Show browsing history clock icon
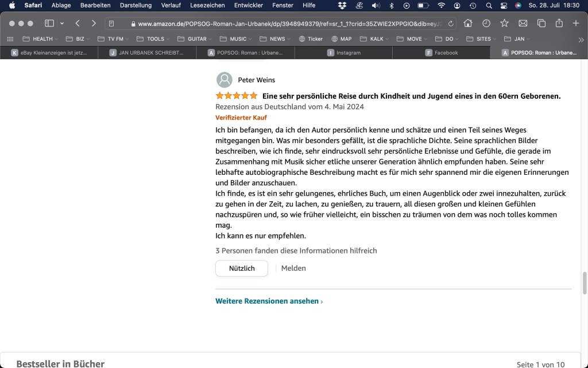588x368 pixels. [486, 24]
